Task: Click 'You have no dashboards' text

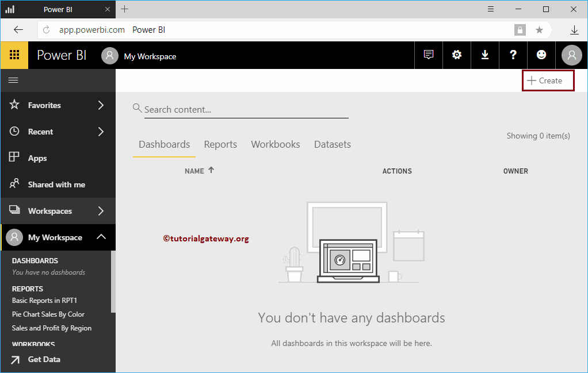Action: click(48, 272)
